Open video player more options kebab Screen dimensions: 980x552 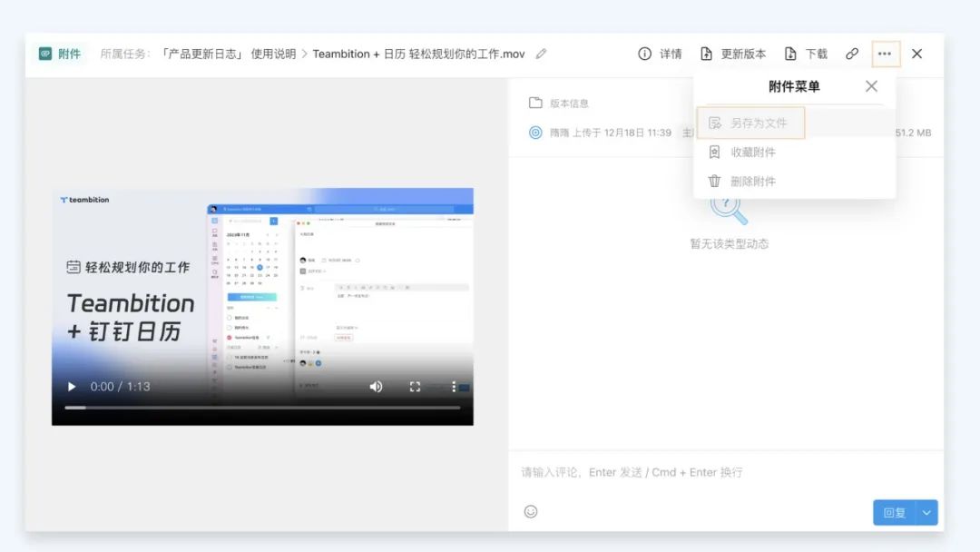click(454, 387)
